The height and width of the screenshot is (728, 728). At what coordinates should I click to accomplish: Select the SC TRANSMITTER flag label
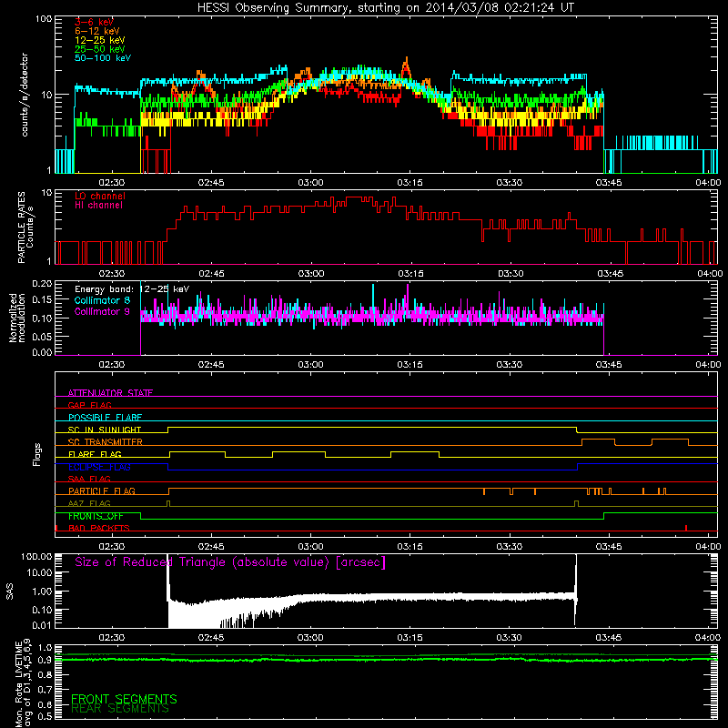point(106,441)
